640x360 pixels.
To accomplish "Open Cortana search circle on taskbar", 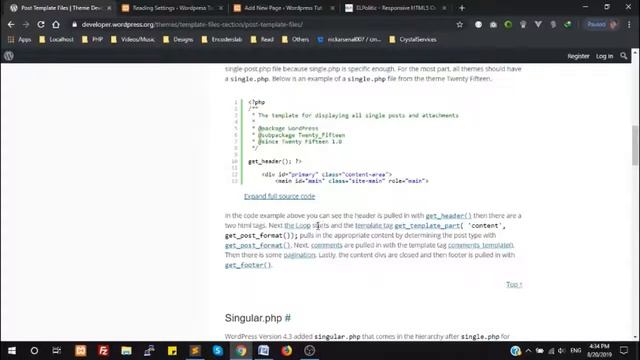I will pos(34,351).
